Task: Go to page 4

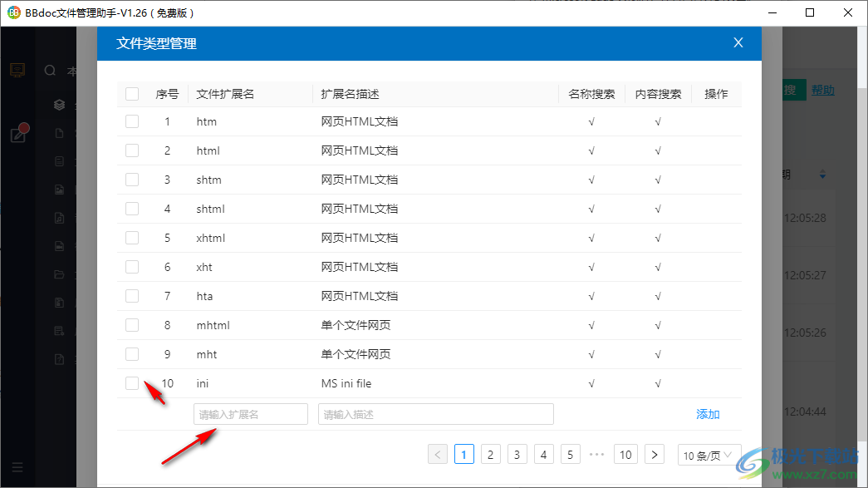Action: pyautogui.click(x=543, y=455)
